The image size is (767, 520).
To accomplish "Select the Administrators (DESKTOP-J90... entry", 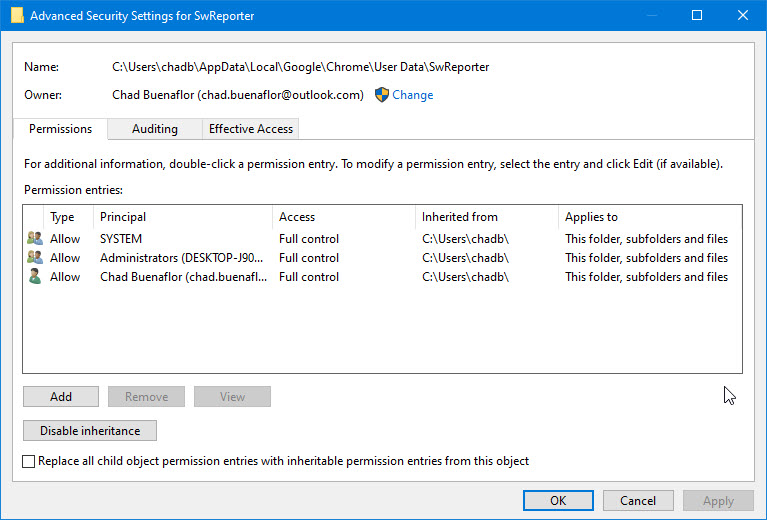I will pos(181,258).
